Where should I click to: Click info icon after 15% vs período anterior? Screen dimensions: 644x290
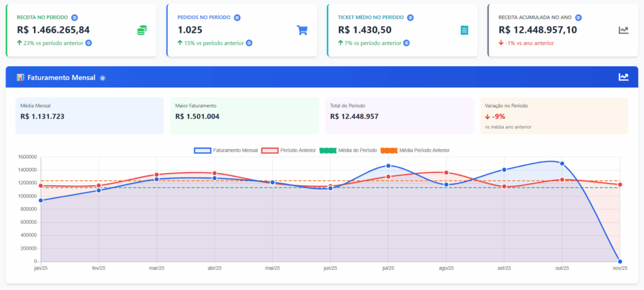pos(249,43)
